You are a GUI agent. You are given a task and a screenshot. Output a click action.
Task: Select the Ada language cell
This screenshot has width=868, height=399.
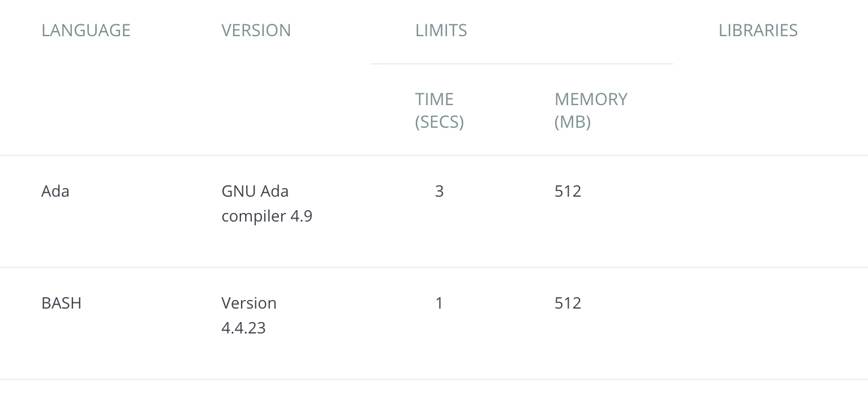point(55,191)
